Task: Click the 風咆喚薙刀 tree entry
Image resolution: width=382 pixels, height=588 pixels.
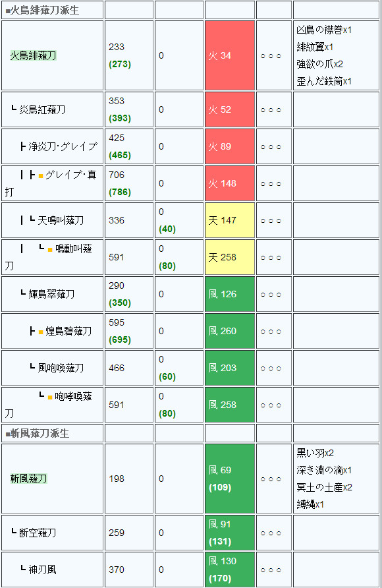Action: click(61, 368)
